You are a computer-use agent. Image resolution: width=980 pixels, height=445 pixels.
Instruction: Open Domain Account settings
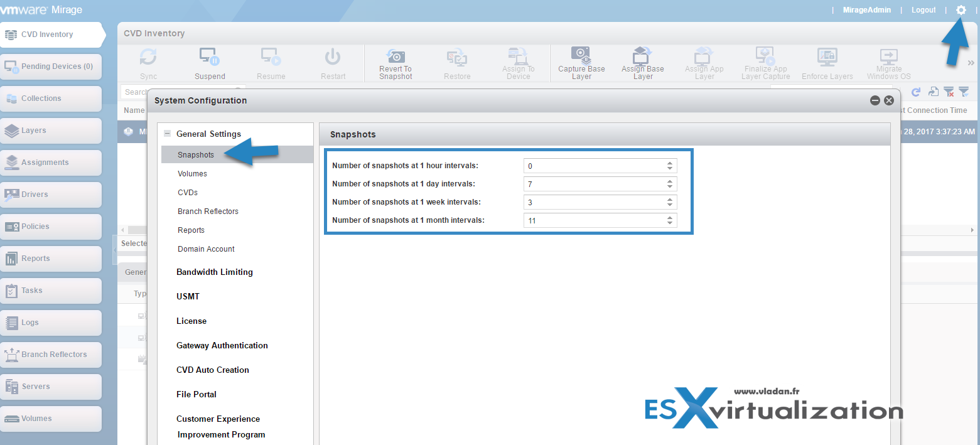pyautogui.click(x=206, y=249)
